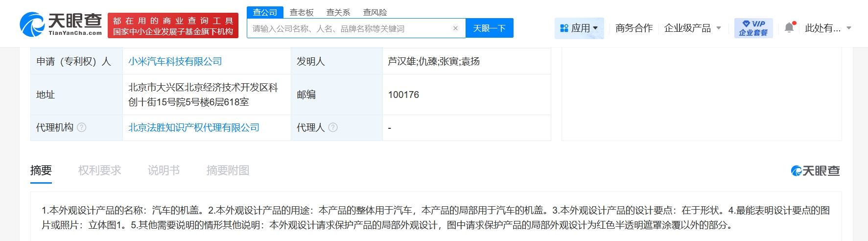Click help icon next to 代理人
The height and width of the screenshot is (241, 868).
tap(333, 128)
